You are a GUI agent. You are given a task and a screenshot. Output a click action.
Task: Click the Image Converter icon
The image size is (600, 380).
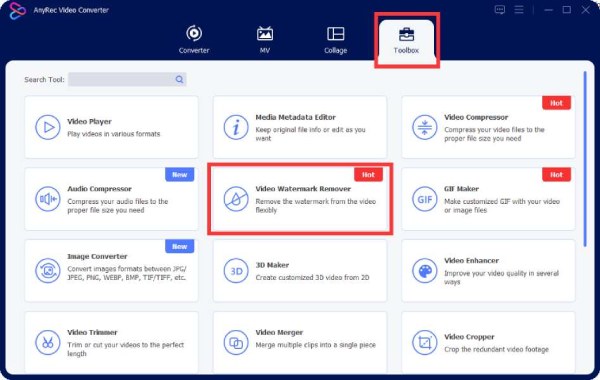click(48, 271)
